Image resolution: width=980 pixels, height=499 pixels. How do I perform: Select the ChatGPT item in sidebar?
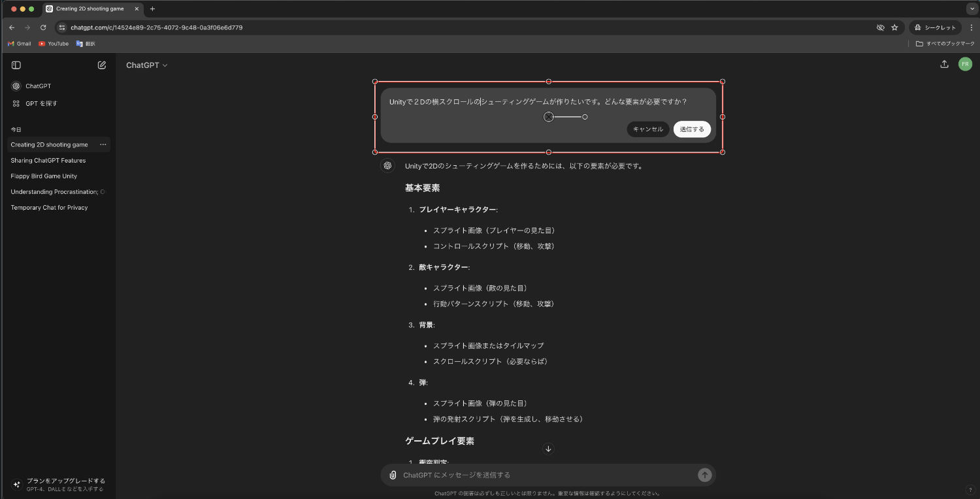[59, 86]
